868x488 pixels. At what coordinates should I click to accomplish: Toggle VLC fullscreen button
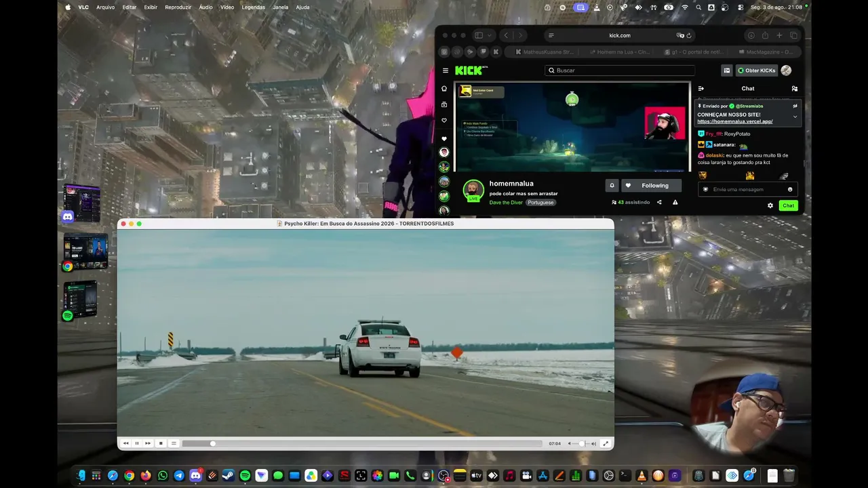606,443
